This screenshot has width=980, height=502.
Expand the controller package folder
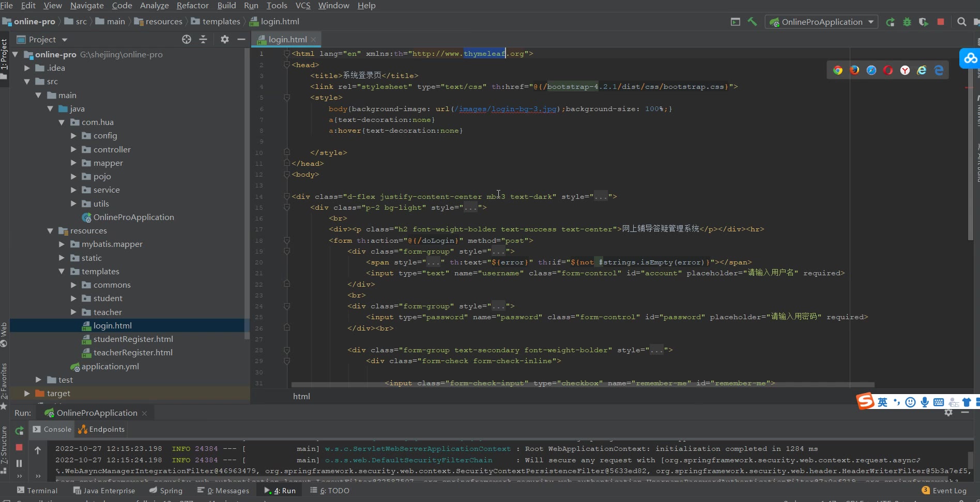[73, 149]
